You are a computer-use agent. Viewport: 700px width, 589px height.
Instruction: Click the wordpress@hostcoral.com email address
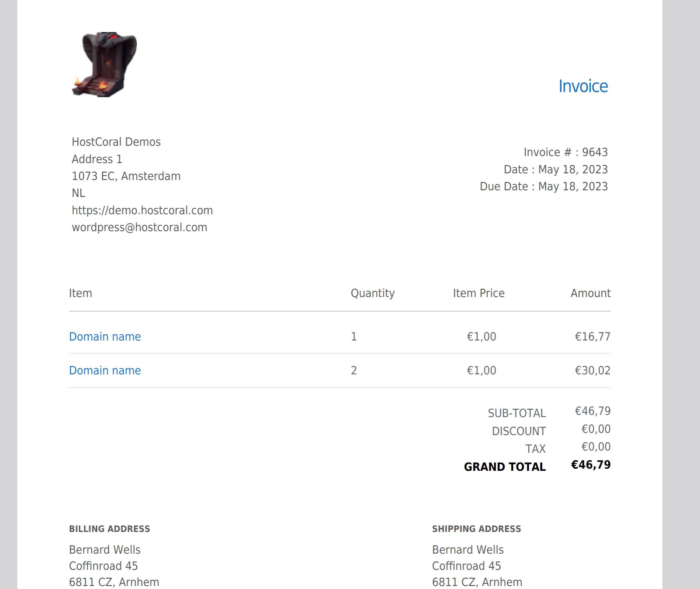point(139,228)
